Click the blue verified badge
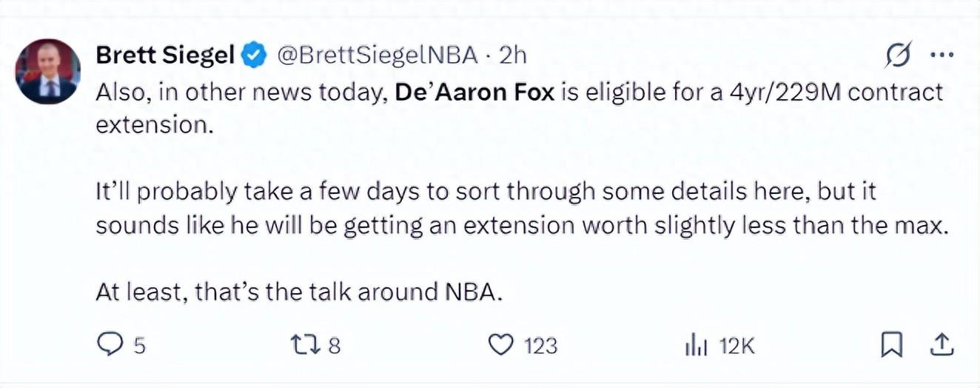Viewport: 980px width, 388px height. click(x=255, y=55)
